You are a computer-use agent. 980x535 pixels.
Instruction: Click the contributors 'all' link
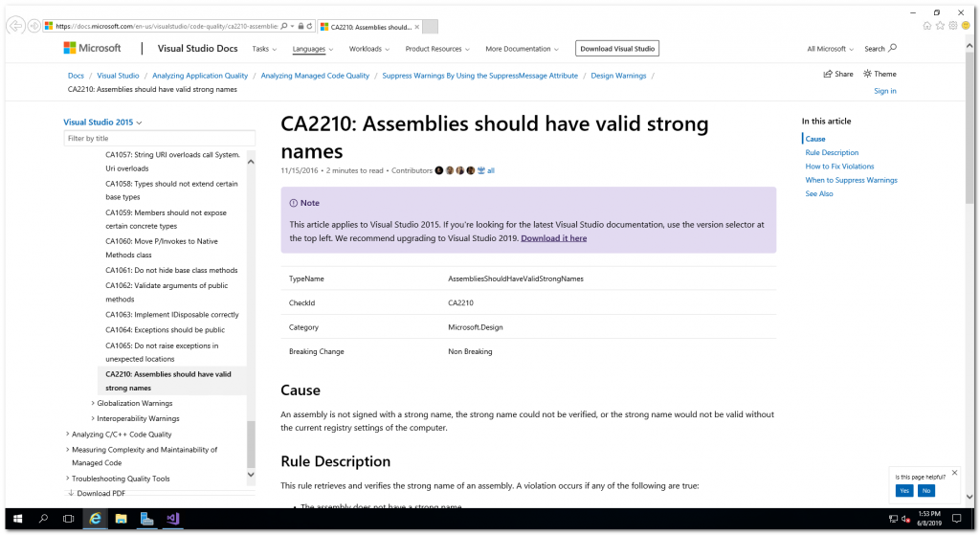click(491, 170)
